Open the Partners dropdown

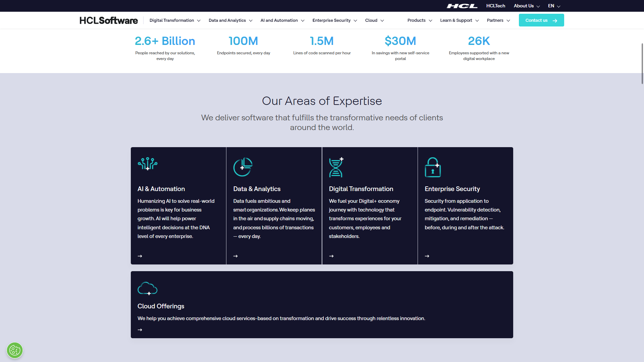498,20
